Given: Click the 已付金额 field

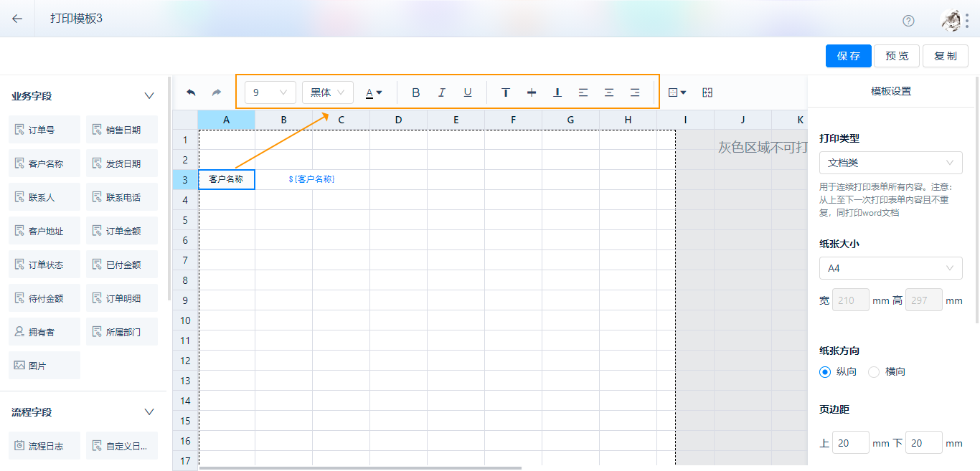Looking at the screenshot, I should pos(122,265).
